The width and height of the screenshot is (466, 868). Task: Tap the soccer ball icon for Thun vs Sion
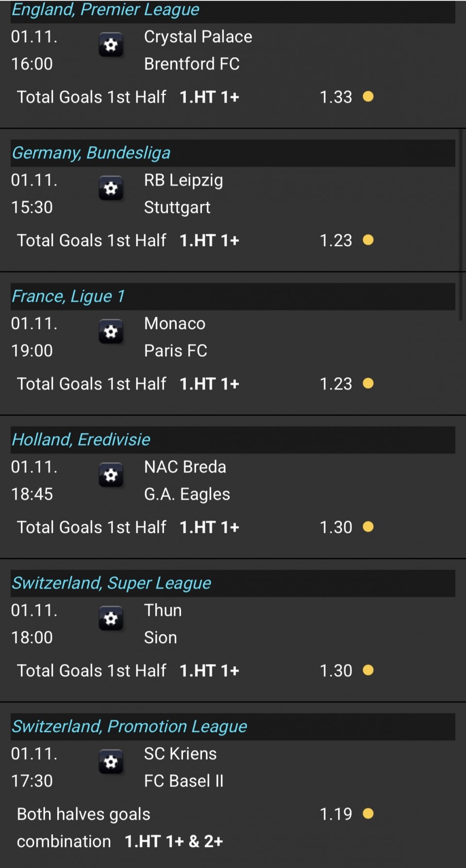[x=111, y=618]
